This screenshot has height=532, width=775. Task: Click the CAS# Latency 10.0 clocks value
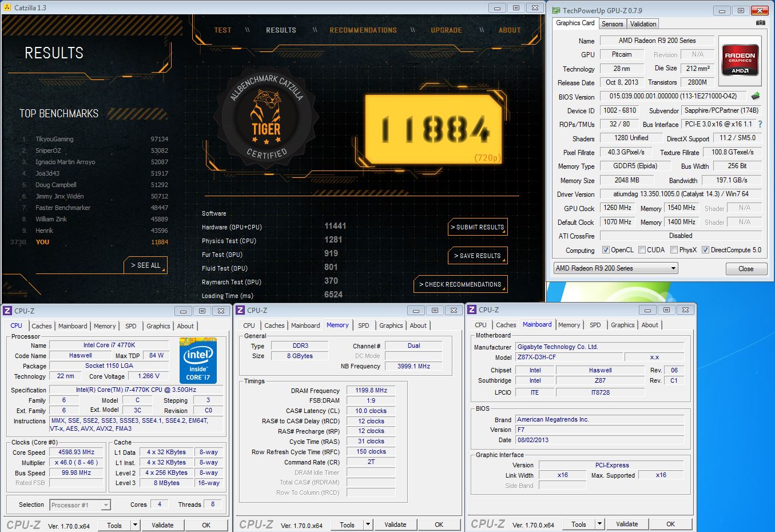[x=371, y=411]
